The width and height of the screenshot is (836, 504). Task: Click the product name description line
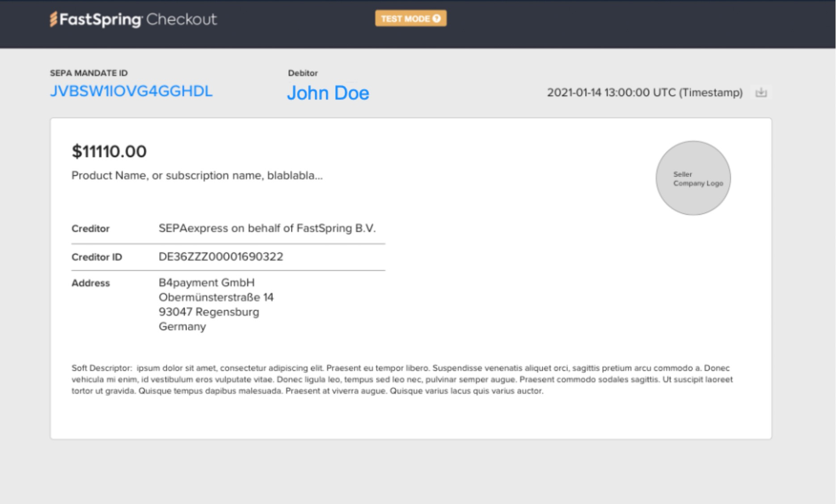pos(197,176)
